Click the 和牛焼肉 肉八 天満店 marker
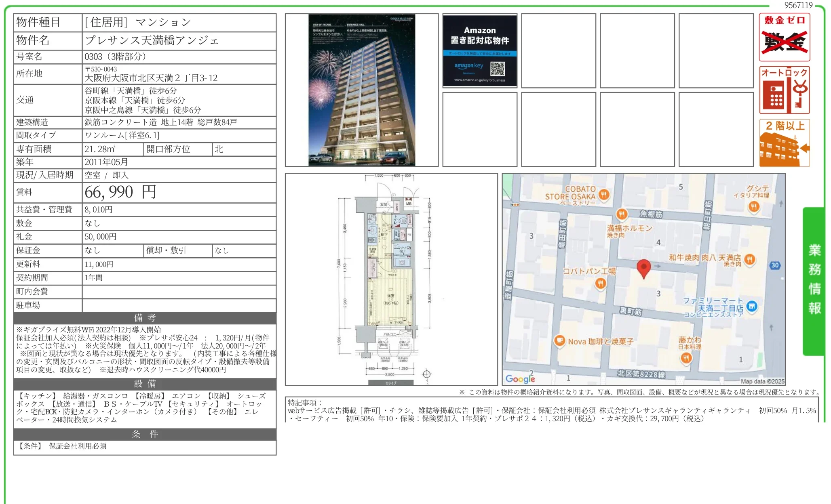The image size is (831, 504). click(749, 259)
